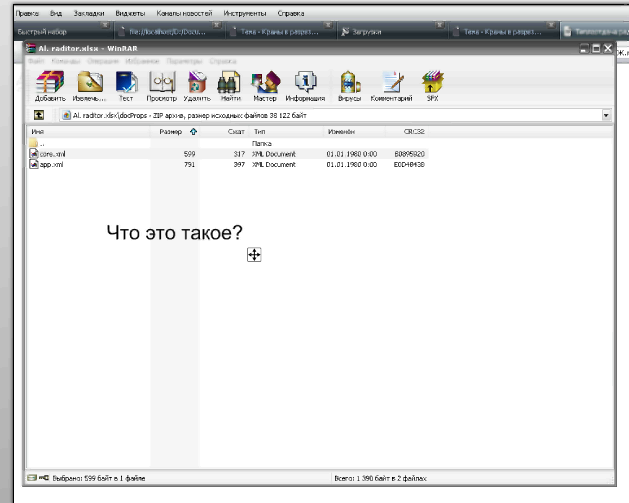This screenshot has height=503, width=629.
Task: Go up one folder level button
Action: click(38, 115)
